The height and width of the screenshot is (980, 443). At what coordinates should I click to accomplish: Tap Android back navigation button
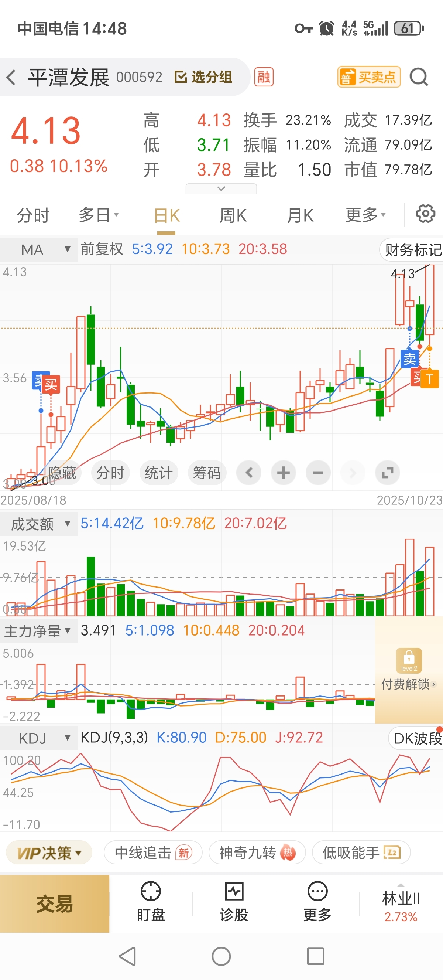pos(128,956)
